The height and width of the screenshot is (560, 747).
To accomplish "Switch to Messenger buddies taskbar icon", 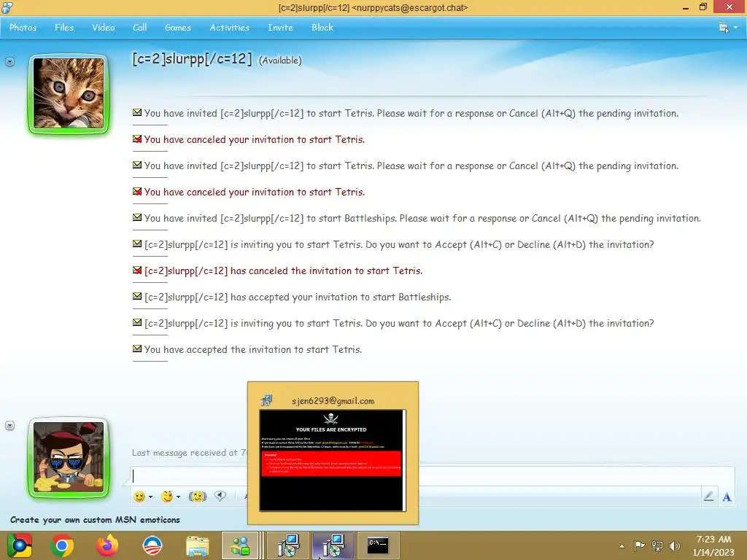I will pos(240,545).
